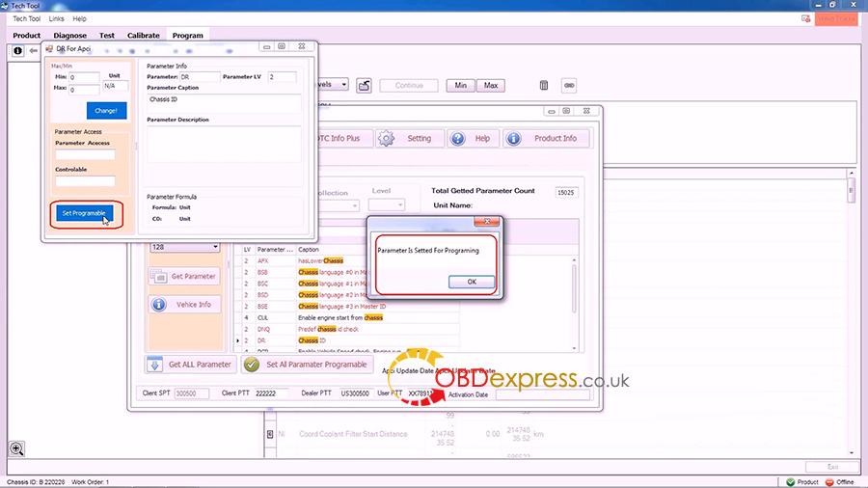
Task: Click the Set Programable button
Action: click(84, 213)
